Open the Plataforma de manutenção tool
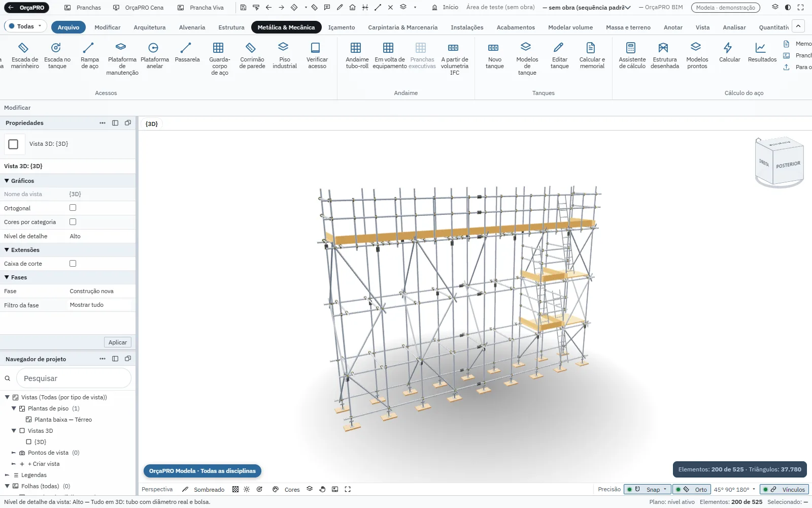The height and width of the screenshot is (508, 812). pos(122,59)
